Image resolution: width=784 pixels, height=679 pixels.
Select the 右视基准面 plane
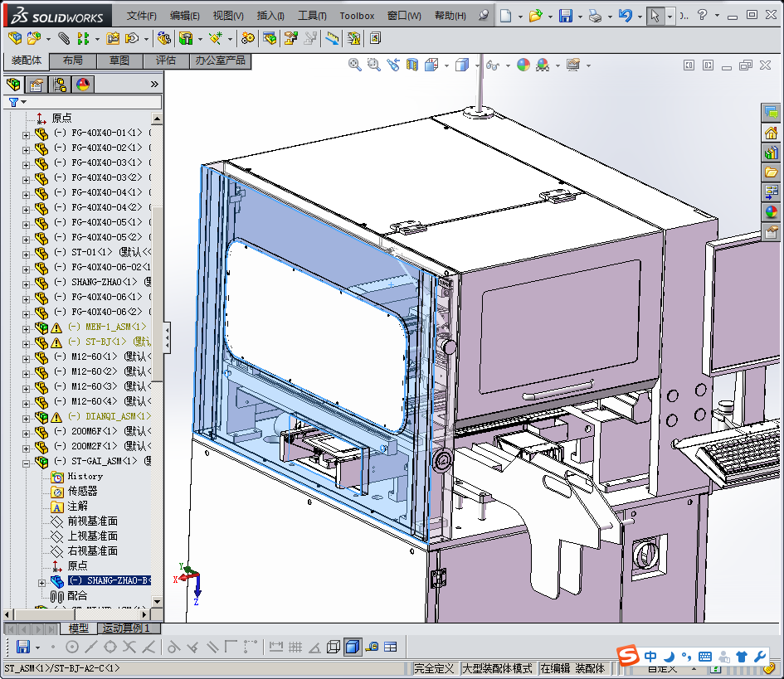[92, 550]
